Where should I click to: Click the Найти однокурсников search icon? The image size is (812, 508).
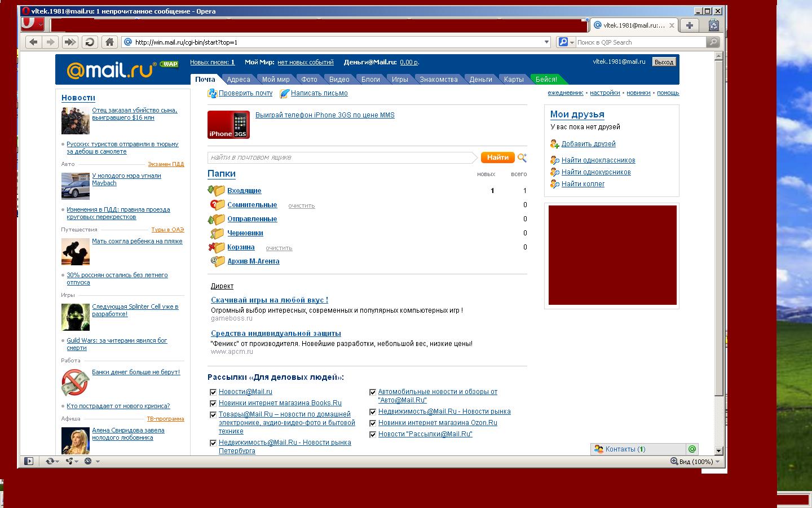[555, 172]
